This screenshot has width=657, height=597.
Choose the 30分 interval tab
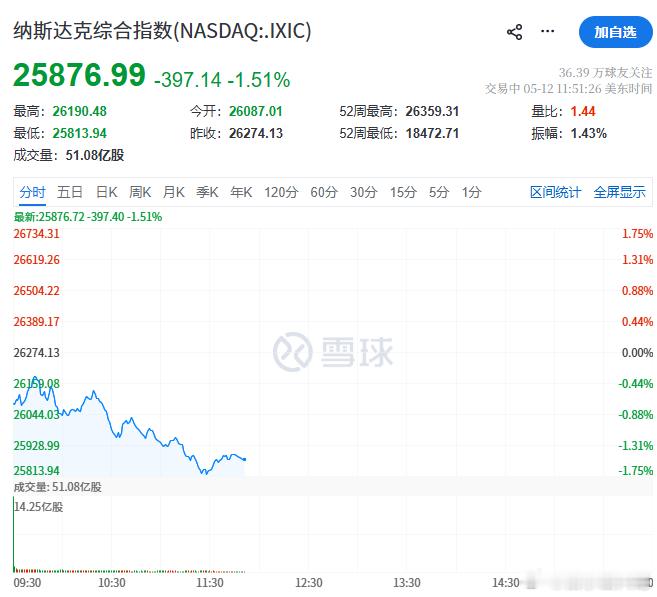[x=364, y=192]
